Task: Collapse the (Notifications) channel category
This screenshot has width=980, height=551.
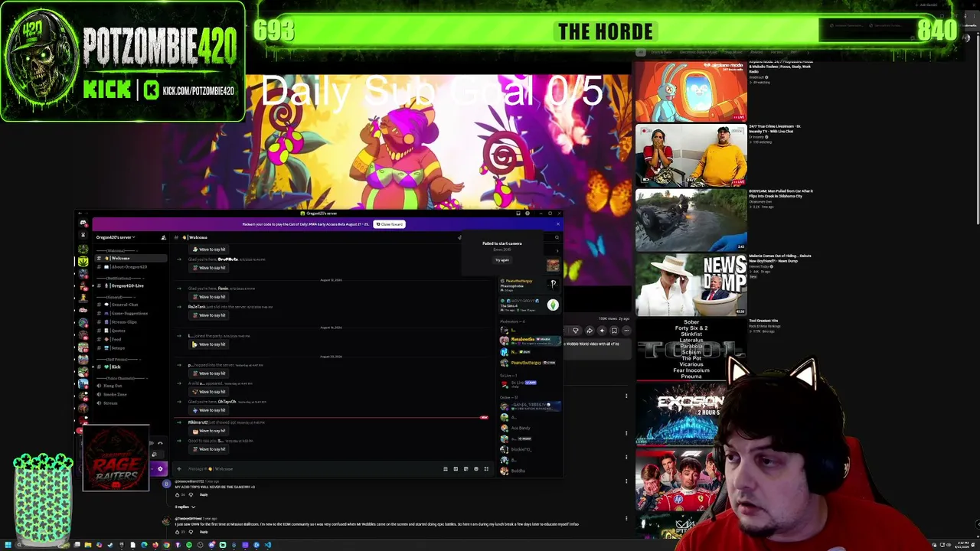Action: point(119,278)
